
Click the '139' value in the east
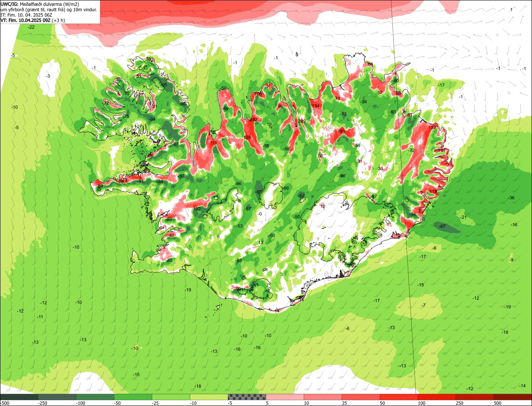coord(432,127)
